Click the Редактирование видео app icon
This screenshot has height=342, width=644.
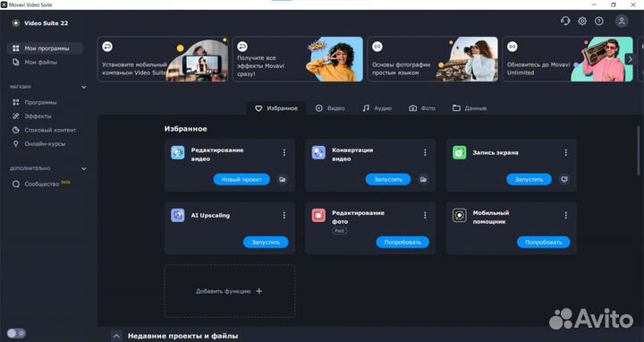point(178,152)
